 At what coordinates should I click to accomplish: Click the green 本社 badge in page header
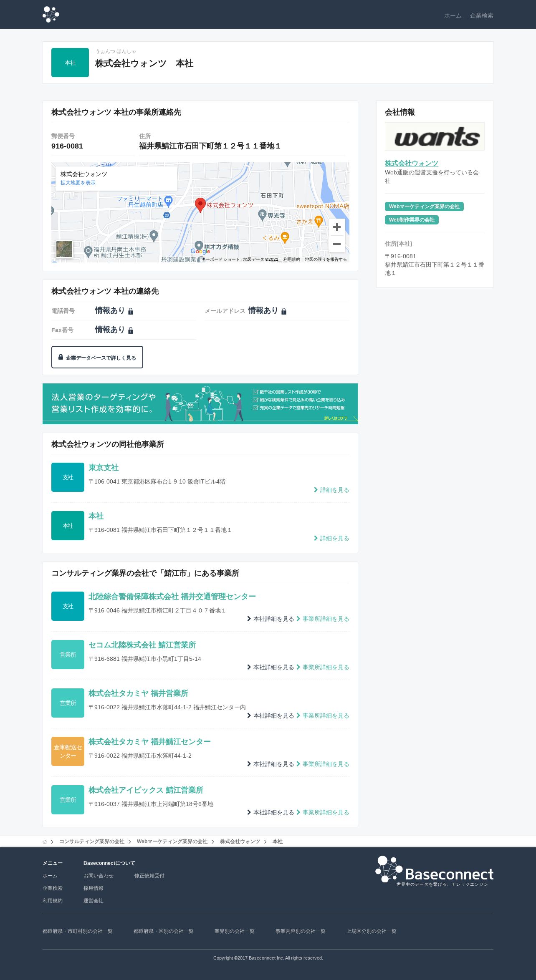[70, 63]
